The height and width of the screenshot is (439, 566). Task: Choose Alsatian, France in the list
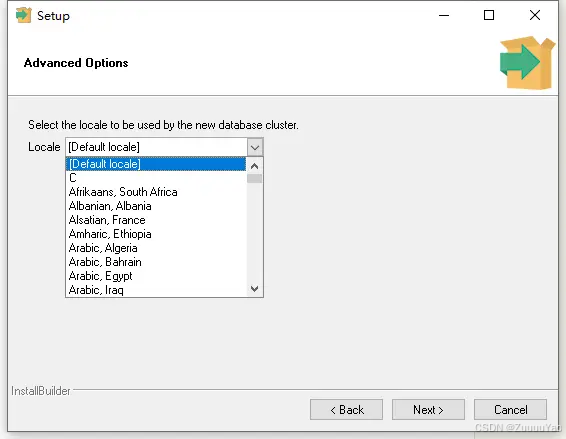point(156,220)
